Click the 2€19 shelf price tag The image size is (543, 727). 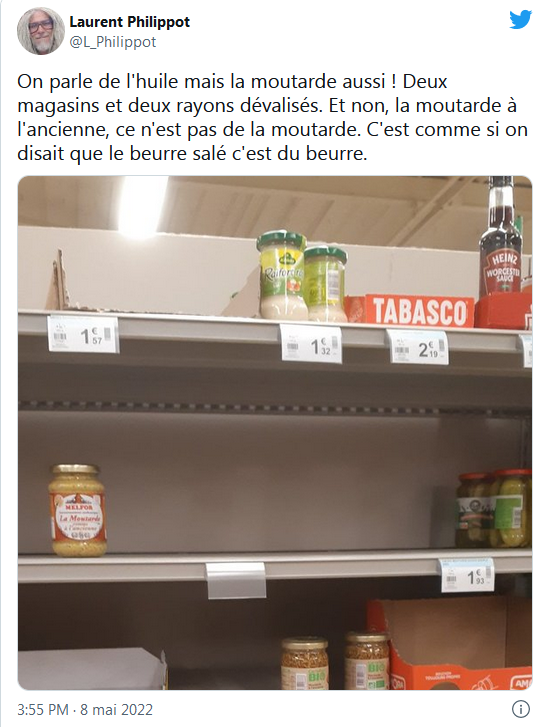(x=417, y=347)
